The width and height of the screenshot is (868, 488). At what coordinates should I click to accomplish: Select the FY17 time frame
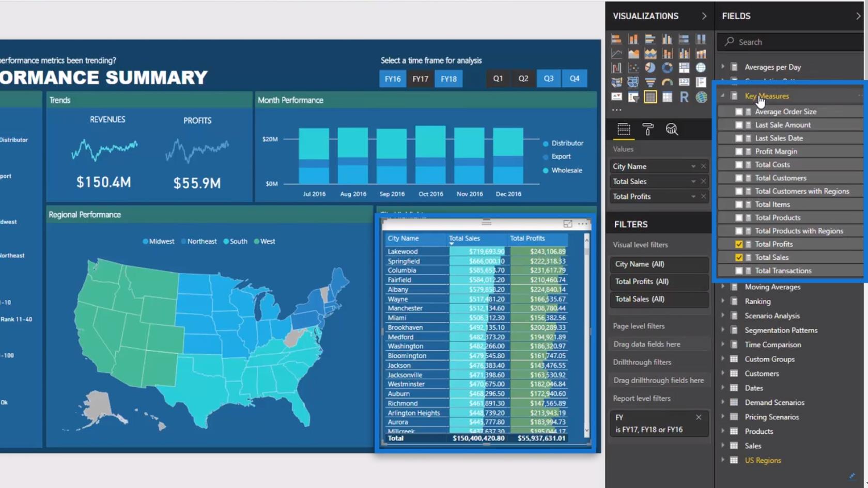tap(421, 79)
